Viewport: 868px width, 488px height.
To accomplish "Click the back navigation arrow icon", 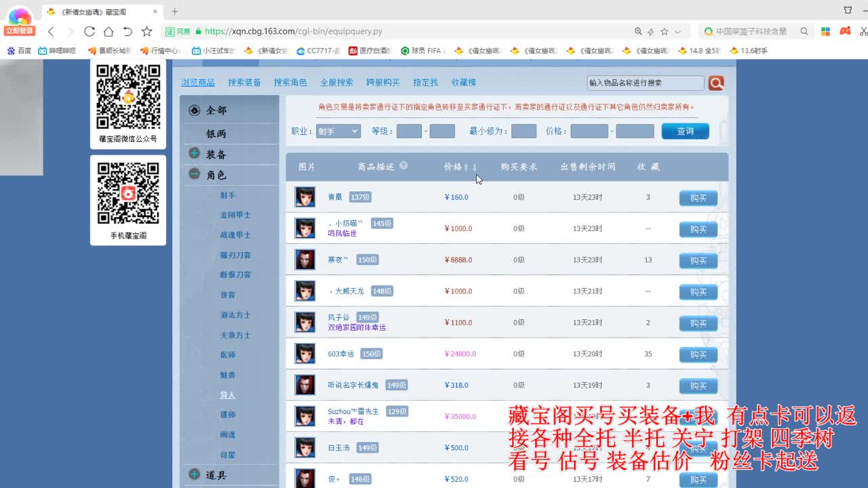I will click(x=51, y=31).
